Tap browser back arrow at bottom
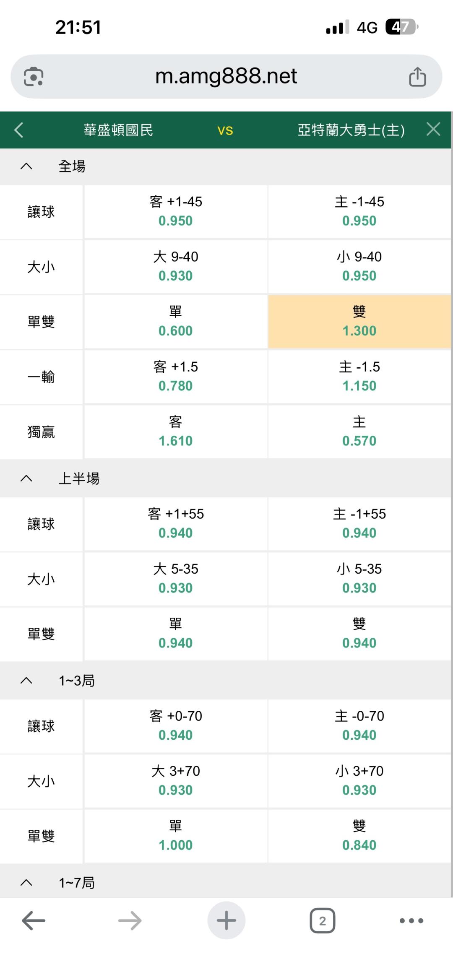The height and width of the screenshot is (980, 453). click(34, 921)
